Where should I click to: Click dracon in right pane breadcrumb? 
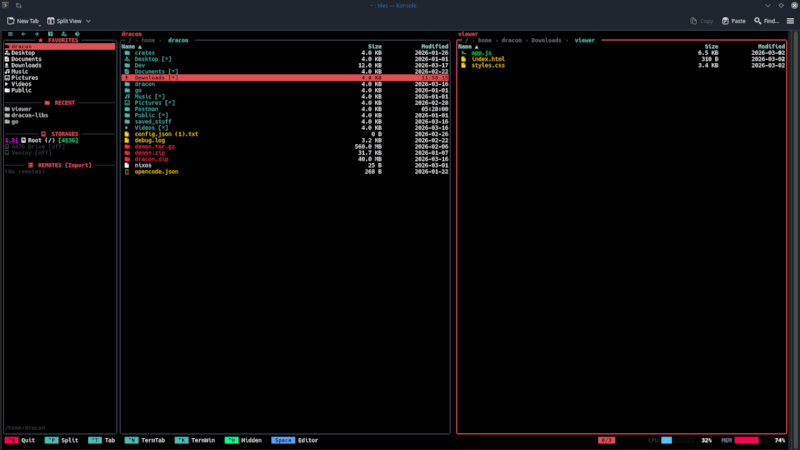pos(511,40)
